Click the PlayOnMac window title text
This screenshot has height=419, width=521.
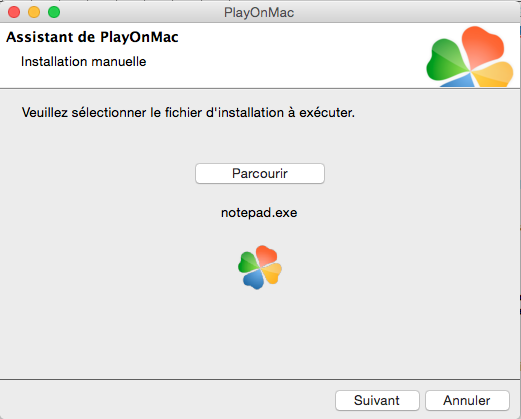coord(259,13)
